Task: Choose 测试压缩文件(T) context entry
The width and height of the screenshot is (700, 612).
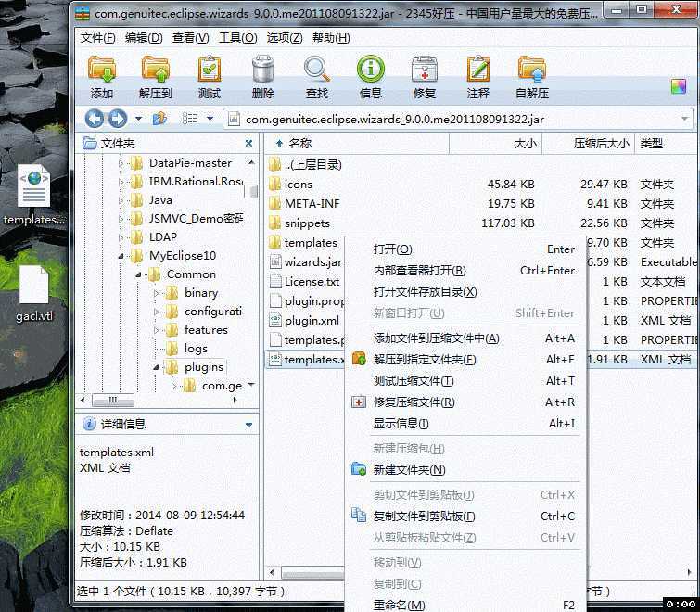Action: (466, 381)
